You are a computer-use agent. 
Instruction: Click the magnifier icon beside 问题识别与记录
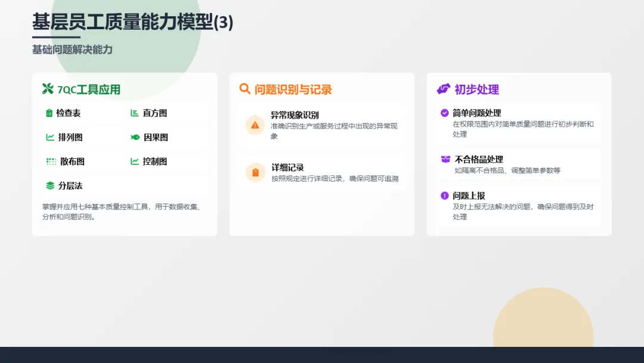point(245,89)
